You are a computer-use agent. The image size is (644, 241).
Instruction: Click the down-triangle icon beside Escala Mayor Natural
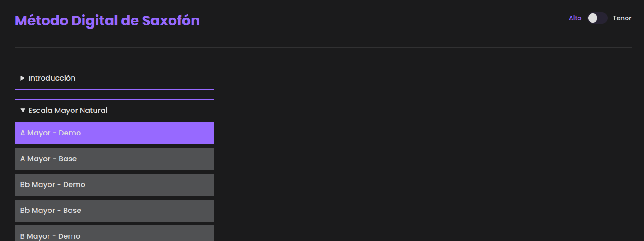23,111
